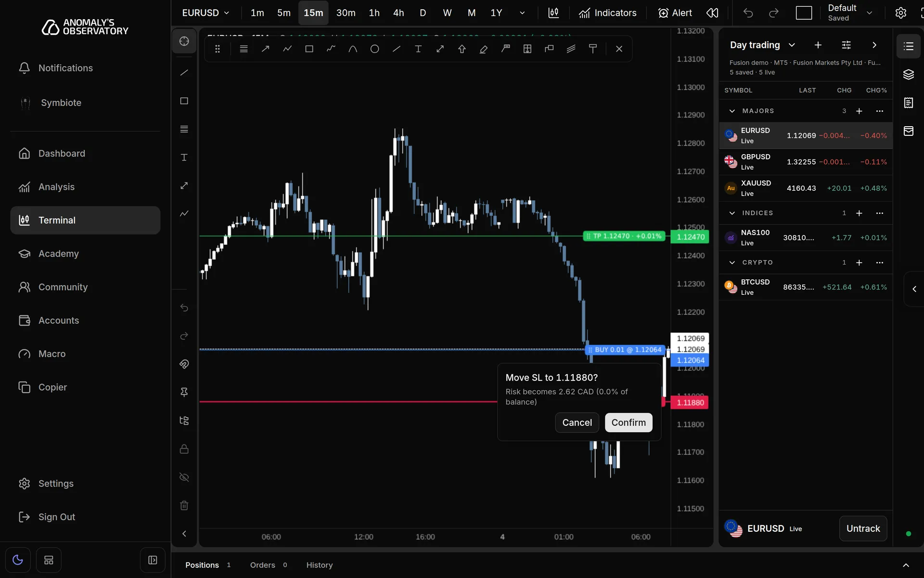
Task: Click the red stop loss 1.11880 price tag
Action: click(x=690, y=403)
